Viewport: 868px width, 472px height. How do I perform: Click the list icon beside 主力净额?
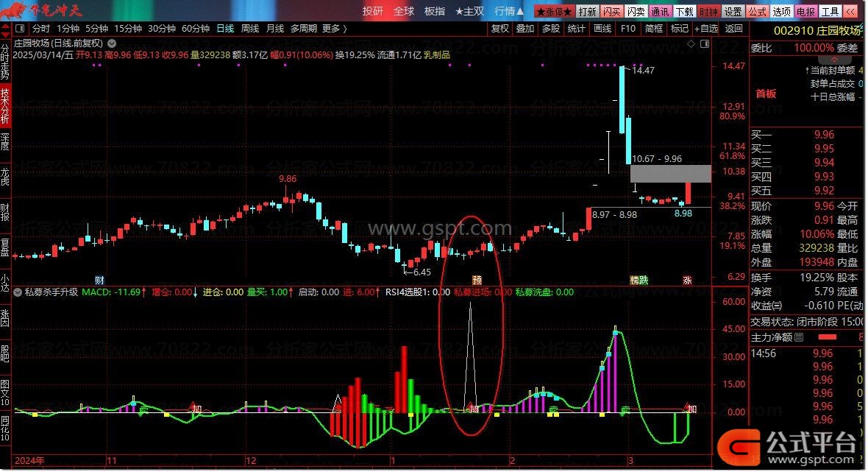(x=799, y=337)
